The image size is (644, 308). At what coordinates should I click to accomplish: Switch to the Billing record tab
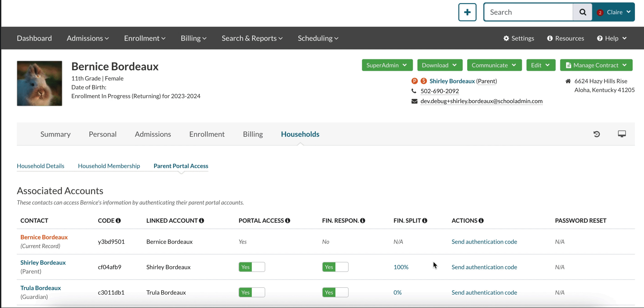point(253,134)
